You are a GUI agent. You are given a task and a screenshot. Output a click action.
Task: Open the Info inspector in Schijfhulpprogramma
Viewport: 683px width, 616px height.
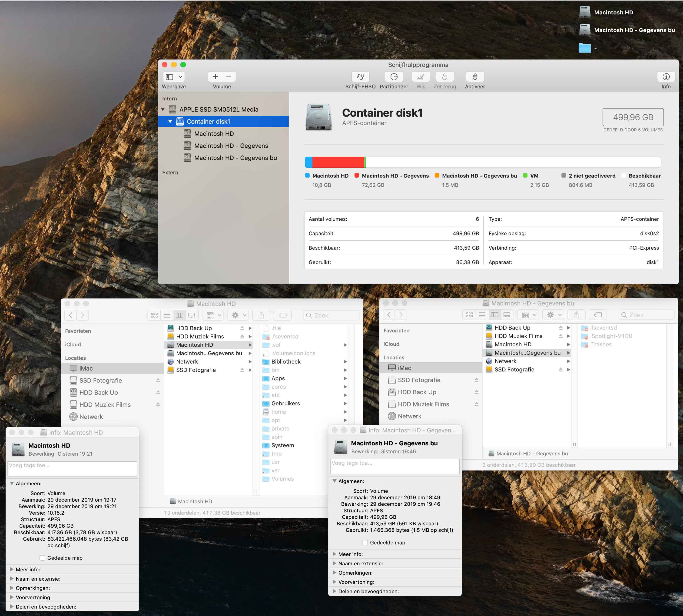coord(666,77)
